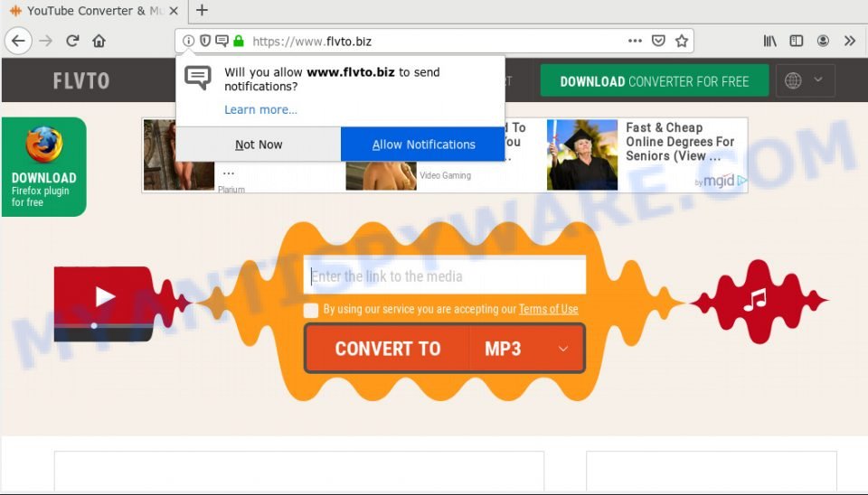This screenshot has height=495, width=868.
Task: Expand the MP3 format dropdown
Action: [526, 349]
